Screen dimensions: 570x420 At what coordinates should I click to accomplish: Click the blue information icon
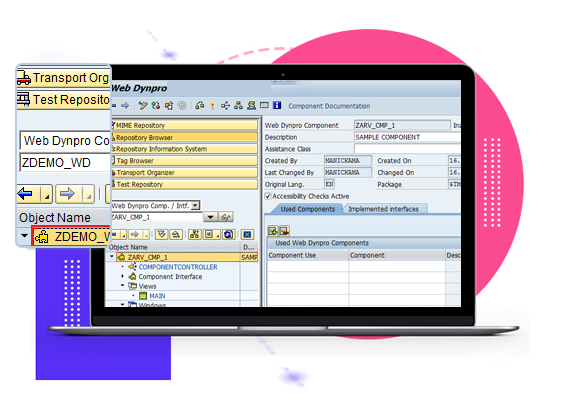pos(277,105)
